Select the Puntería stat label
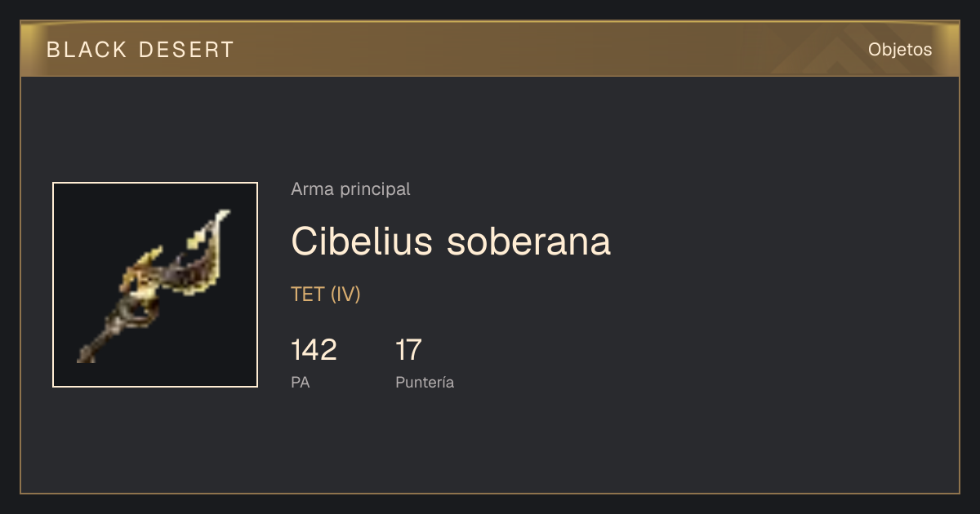The height and width of the screenshot is (514, 980). click(x=425, y=382)
